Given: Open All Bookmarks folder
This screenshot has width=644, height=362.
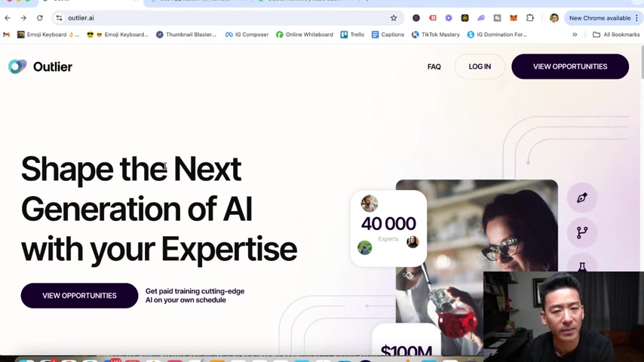Looking at the screenshot, I should (x=616, y=35).
